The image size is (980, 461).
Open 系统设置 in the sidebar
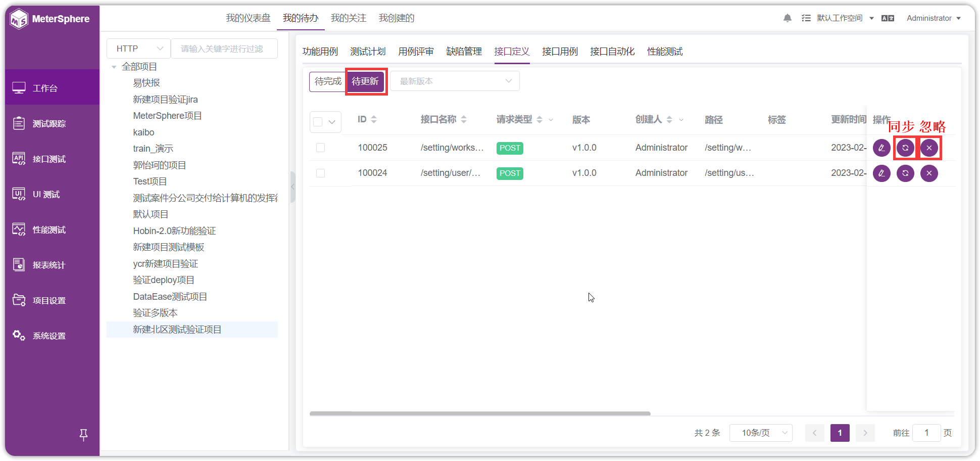pos(50,336)
